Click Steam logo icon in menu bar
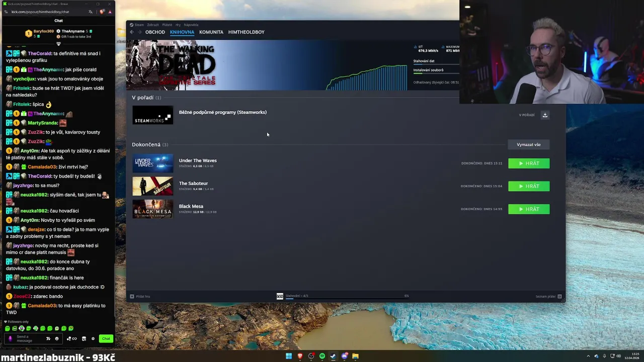This screenshot has width=644, height=362. coord(131,25)
